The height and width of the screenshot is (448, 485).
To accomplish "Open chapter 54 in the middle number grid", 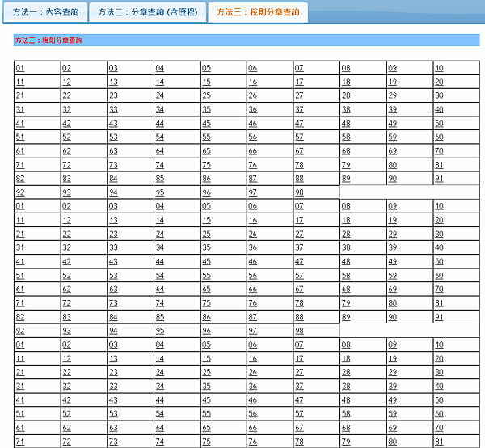I will pyautogui.click(x=159, y=276).
